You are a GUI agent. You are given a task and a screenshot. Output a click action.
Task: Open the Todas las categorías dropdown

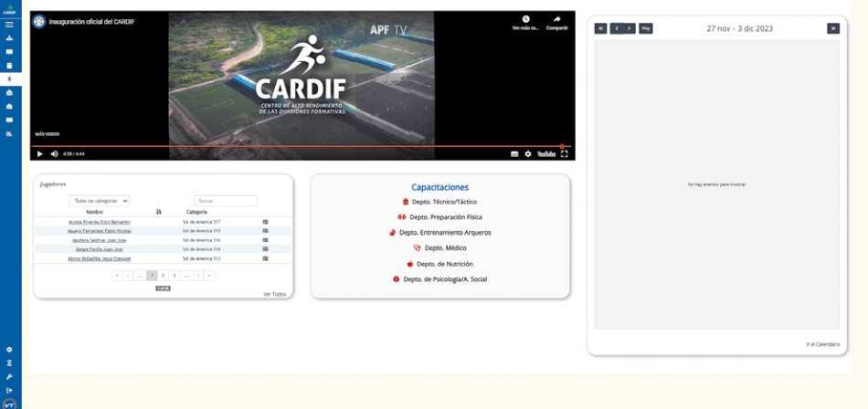coord(100,201)
